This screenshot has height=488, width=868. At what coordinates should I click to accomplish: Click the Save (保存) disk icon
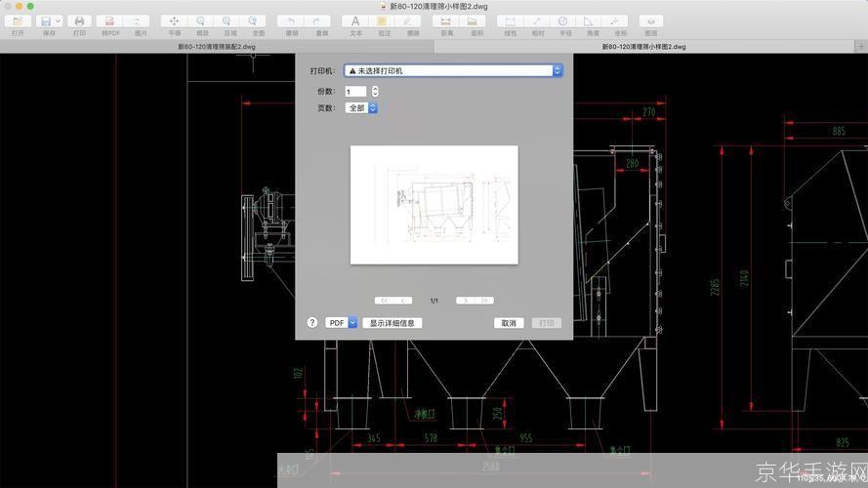(45, 21)
